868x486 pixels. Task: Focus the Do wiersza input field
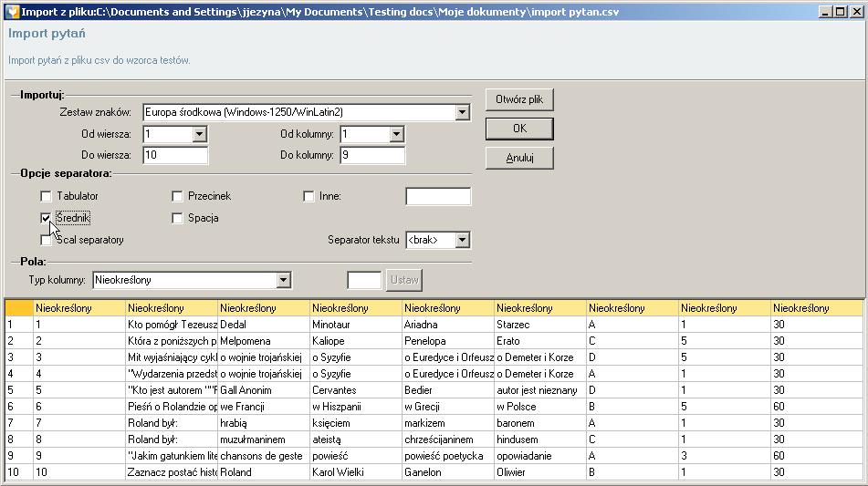tap(175, 155)
